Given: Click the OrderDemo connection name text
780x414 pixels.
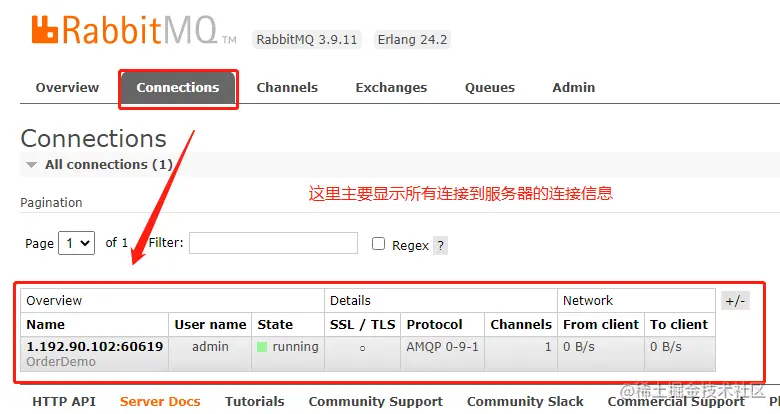Looking at the screenshot, I should click(x=61, y=362).
